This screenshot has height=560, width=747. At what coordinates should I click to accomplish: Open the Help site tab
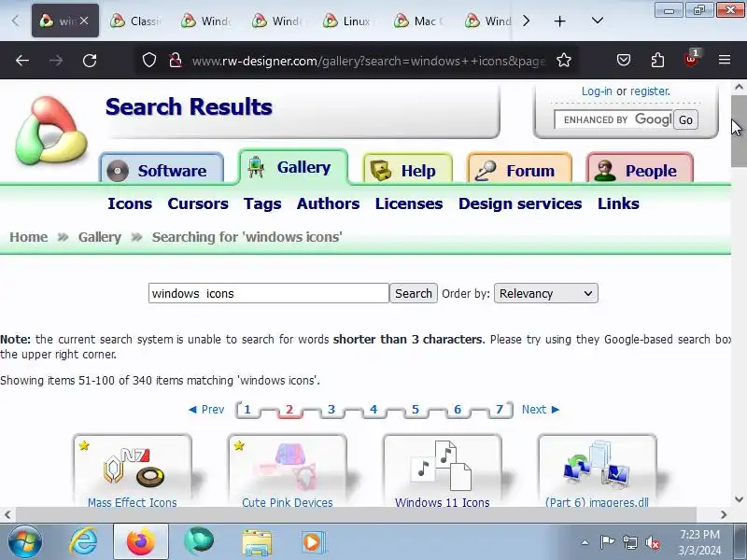tap(407, 169)
